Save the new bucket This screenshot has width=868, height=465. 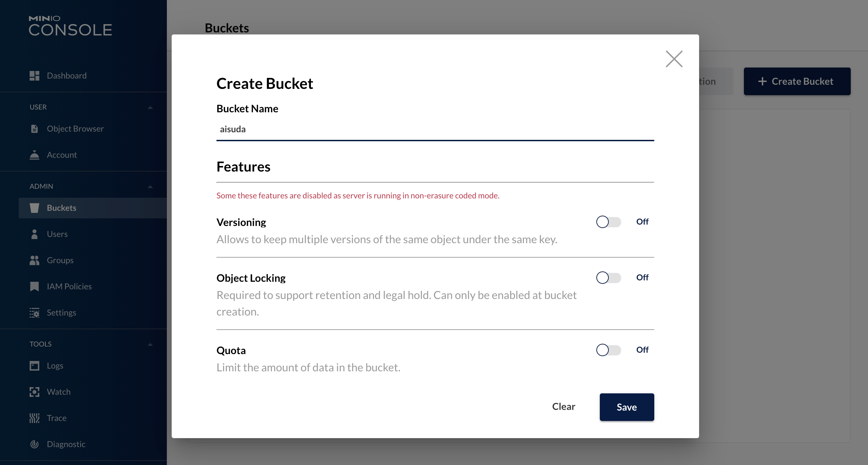[x=627, y=407]
